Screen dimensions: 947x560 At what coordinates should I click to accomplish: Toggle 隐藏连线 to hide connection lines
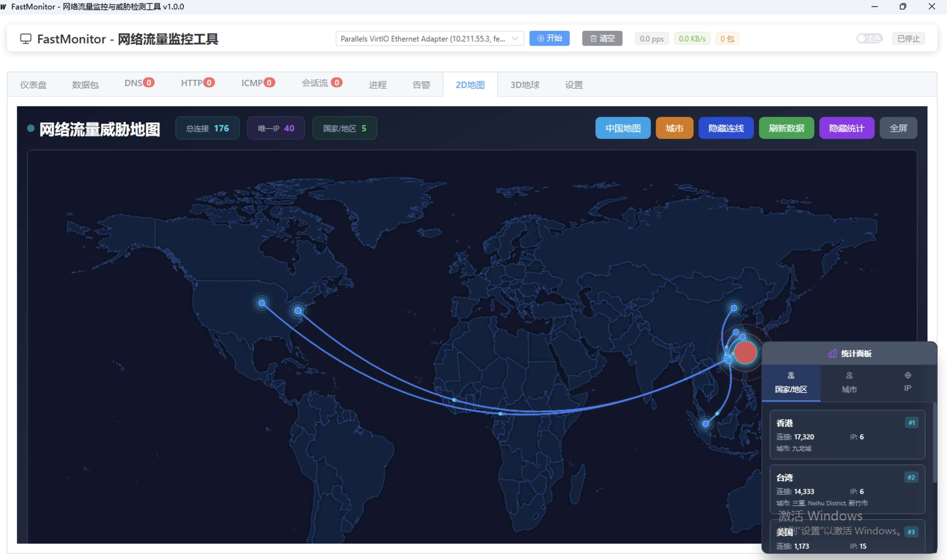click(726, 128)
